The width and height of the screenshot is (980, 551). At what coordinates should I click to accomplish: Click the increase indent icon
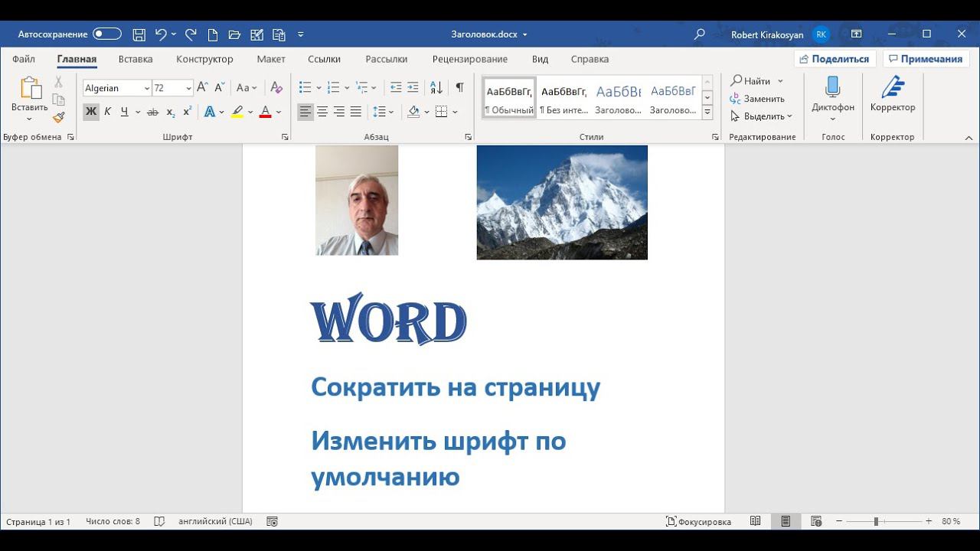coord(413,88)
